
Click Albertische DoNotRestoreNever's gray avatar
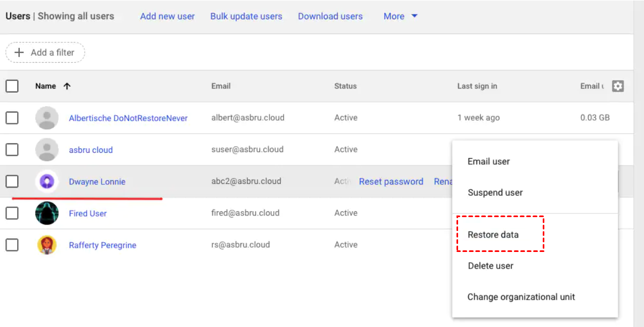click(x=47, y=118)
